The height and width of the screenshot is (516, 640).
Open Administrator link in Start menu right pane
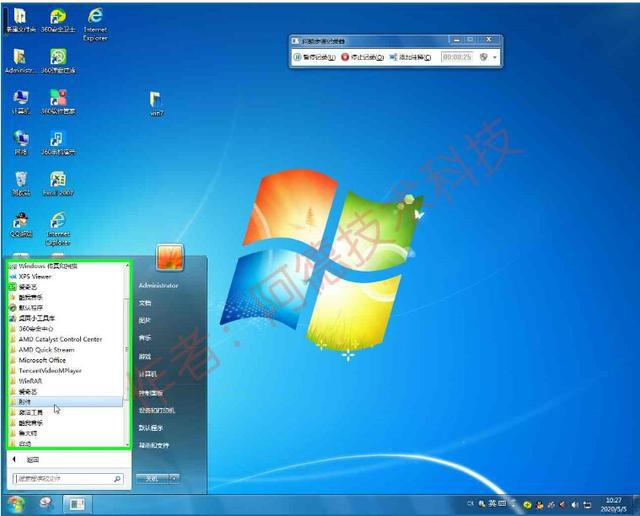point(158,285)
